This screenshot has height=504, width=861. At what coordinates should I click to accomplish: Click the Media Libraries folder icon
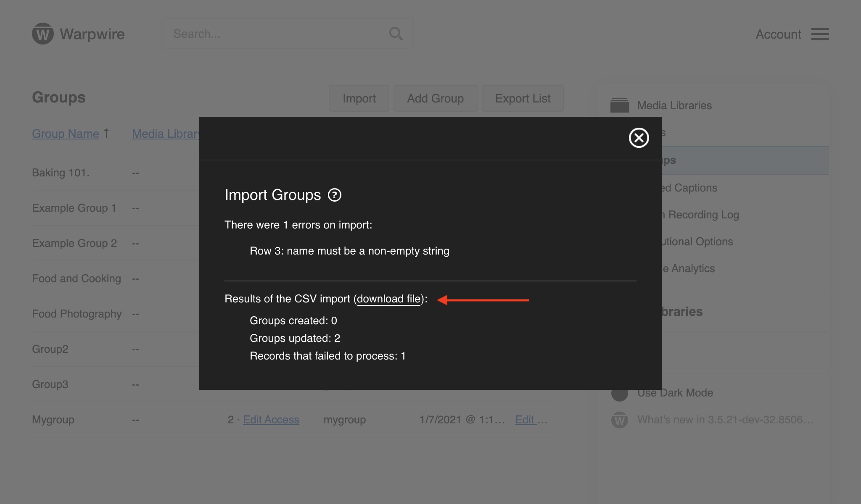[x=619, y=105]
